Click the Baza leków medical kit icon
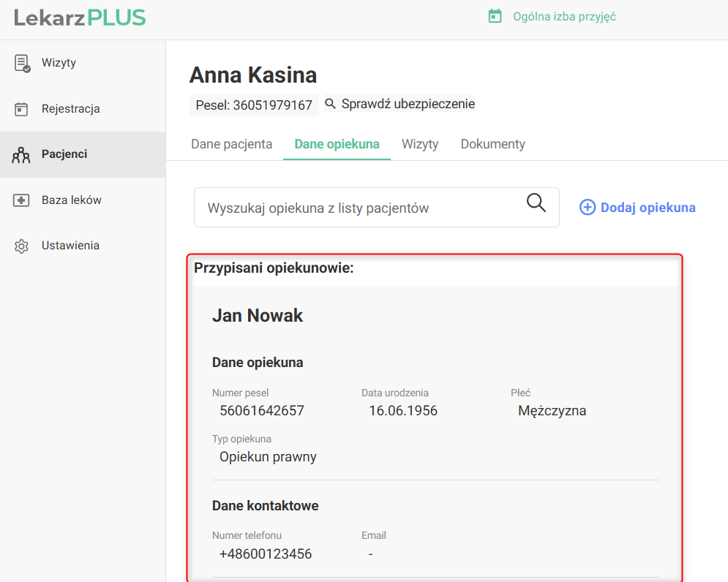The height and width of the screenshot is (582, 728). (21, 200)
